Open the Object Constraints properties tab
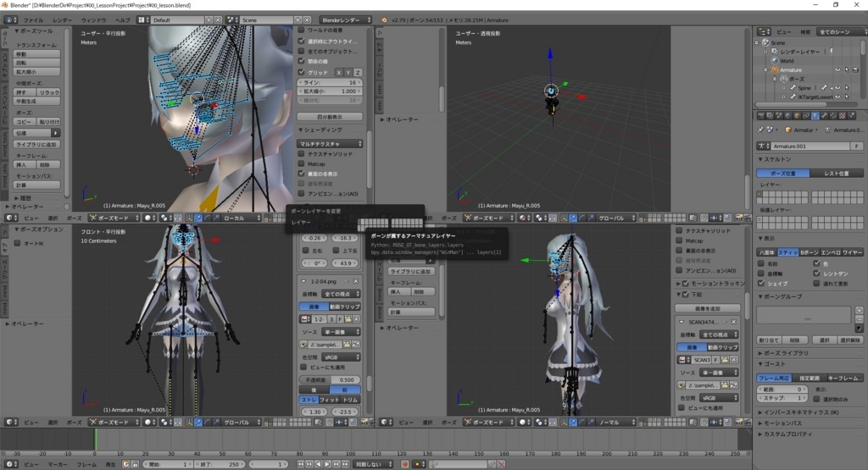Viewport: 868px width, 470px height. pyautogui.click(x=806, y=116)
